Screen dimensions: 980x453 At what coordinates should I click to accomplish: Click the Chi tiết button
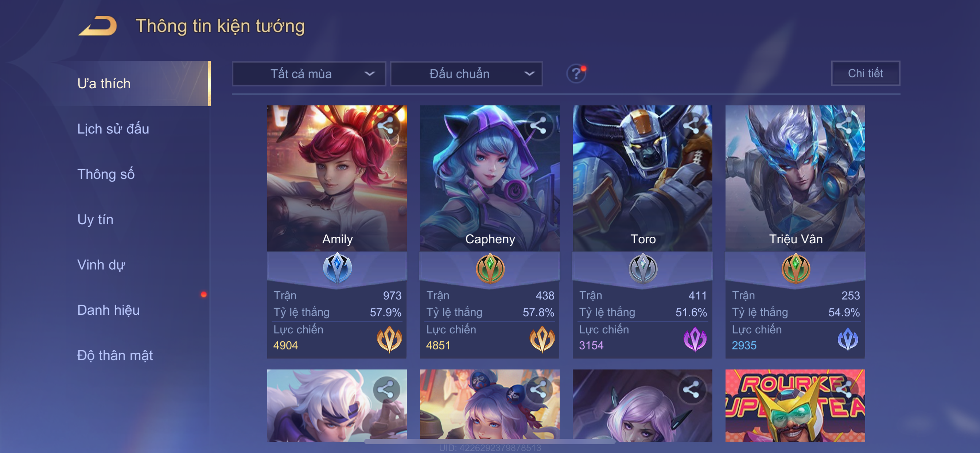click(x=866, y=73)
